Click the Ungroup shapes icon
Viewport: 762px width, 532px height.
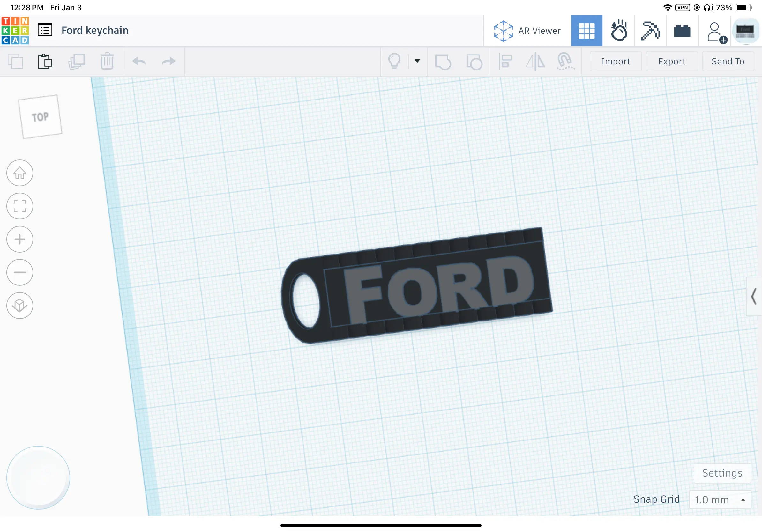point(474,61)
